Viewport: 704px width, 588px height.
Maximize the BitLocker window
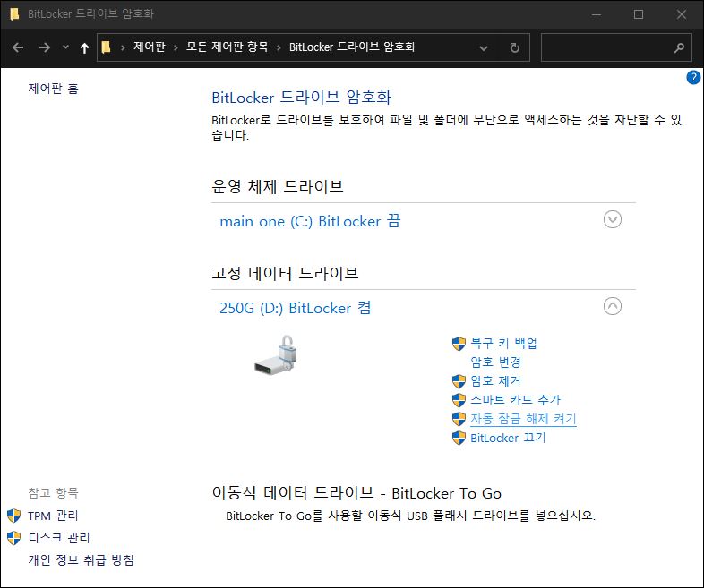[639, 14]
